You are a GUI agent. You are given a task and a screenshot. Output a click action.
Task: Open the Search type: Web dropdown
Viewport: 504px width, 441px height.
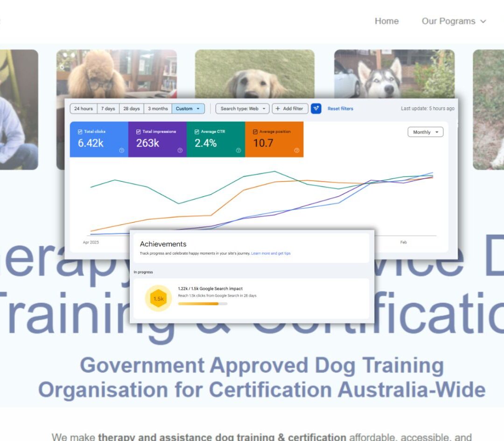click(x=242, y=109)
